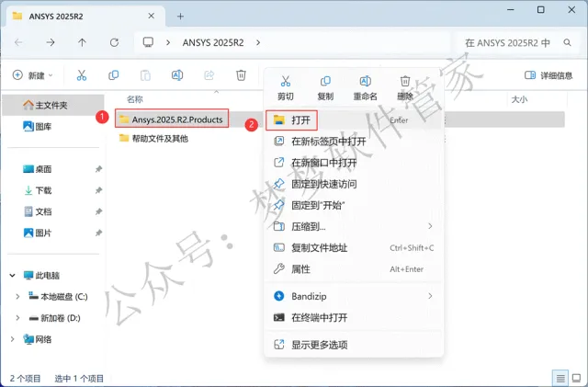The height and width of the screenshot is (387, 588).
Task: Click the Rename icon in the toolbar
Action: coord(177,75)
